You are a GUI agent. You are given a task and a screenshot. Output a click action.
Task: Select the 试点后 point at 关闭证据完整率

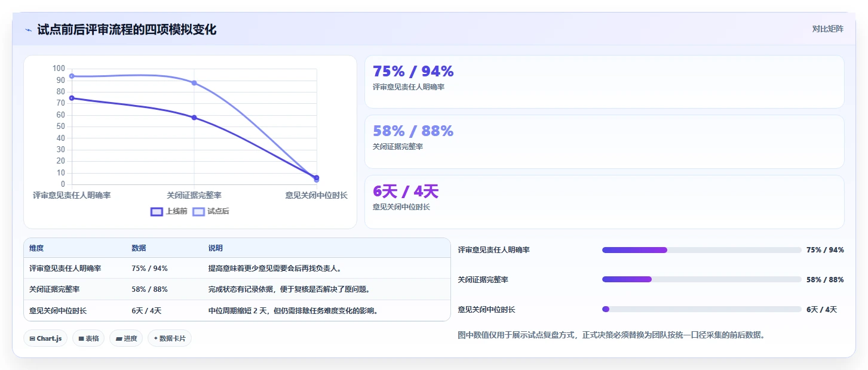coord(194,83)
